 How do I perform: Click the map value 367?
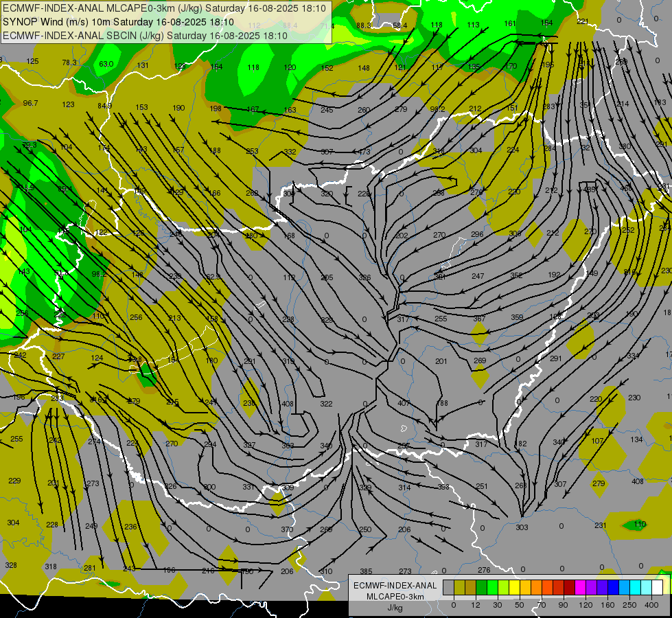point(479,318)
